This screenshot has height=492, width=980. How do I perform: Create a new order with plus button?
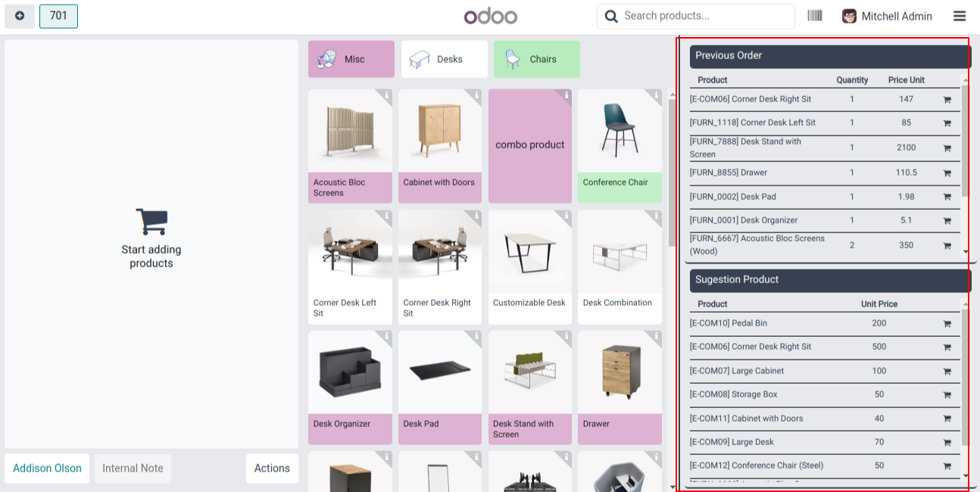click(20, 16)
